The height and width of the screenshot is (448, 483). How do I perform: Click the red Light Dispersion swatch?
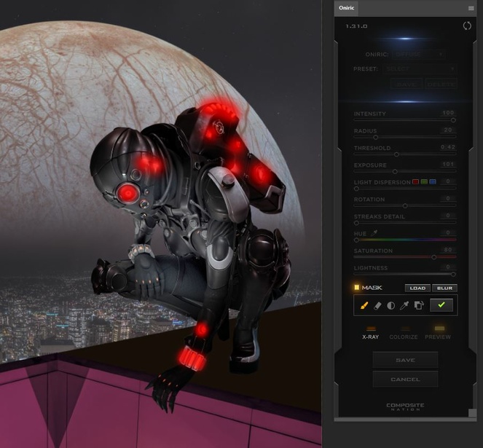pos(416,181)
